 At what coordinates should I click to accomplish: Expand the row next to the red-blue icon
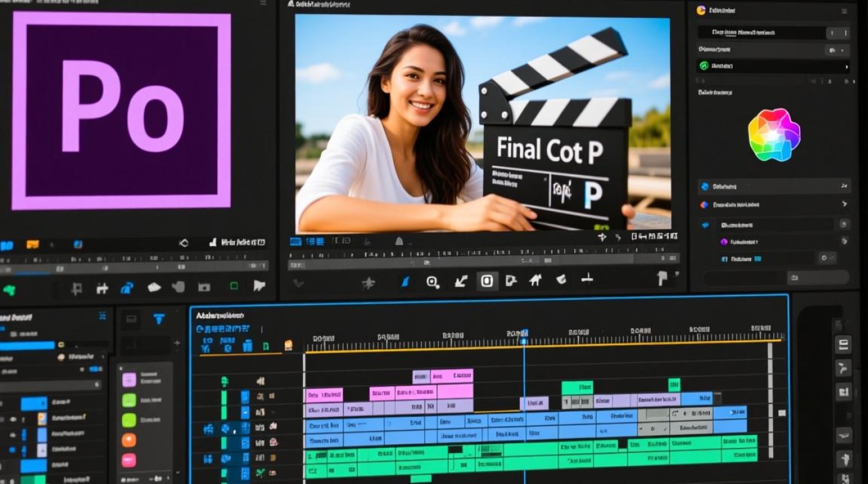844,205
